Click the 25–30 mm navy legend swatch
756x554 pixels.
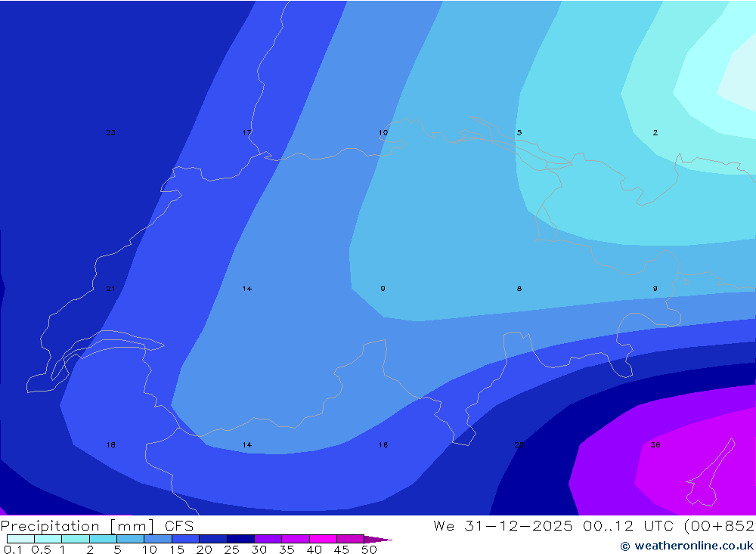tap(240, 539)
